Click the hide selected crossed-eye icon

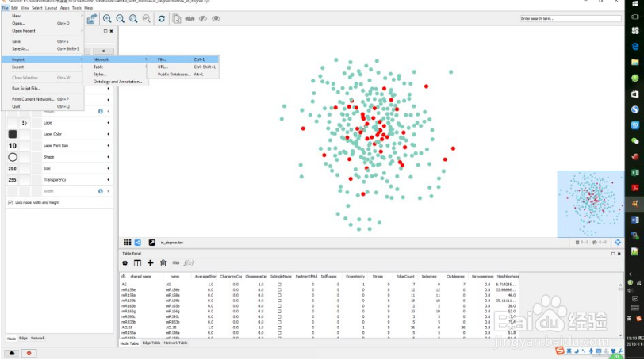pos(203,18)
